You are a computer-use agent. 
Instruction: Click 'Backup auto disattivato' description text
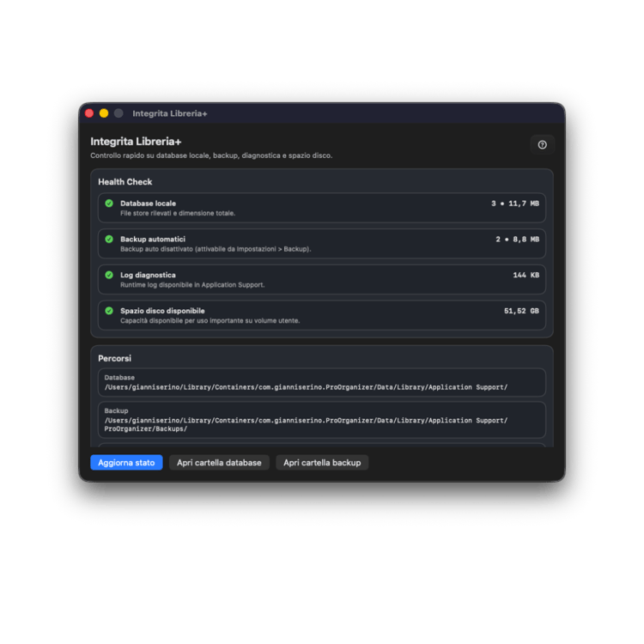216,249
